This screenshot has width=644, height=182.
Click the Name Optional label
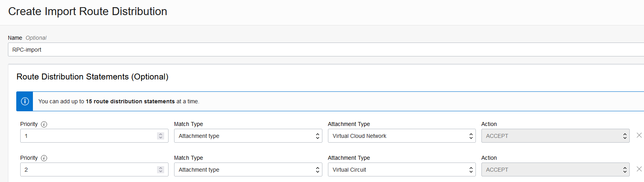click(x=27, y=38)
